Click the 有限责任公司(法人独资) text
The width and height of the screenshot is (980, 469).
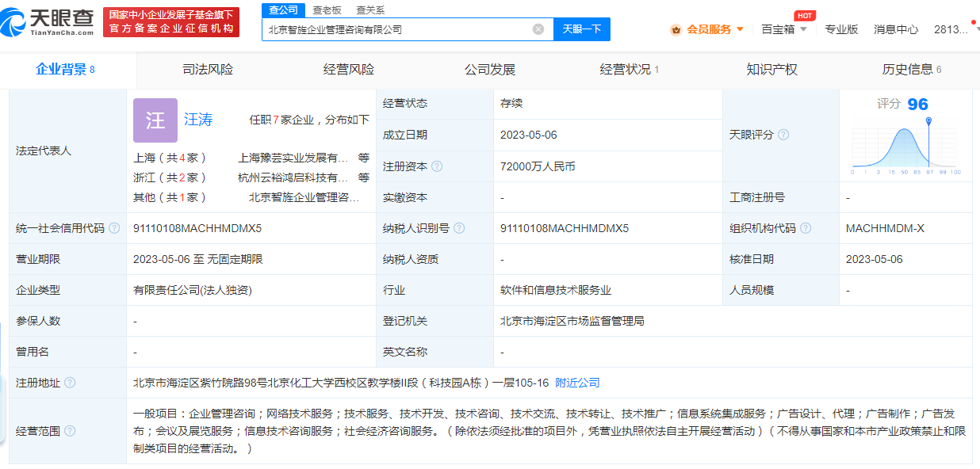click(x=193, y=290)
